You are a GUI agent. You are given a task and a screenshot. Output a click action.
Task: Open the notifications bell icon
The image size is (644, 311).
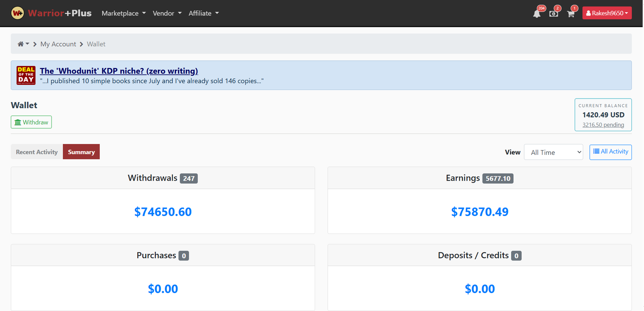point(537,14)
